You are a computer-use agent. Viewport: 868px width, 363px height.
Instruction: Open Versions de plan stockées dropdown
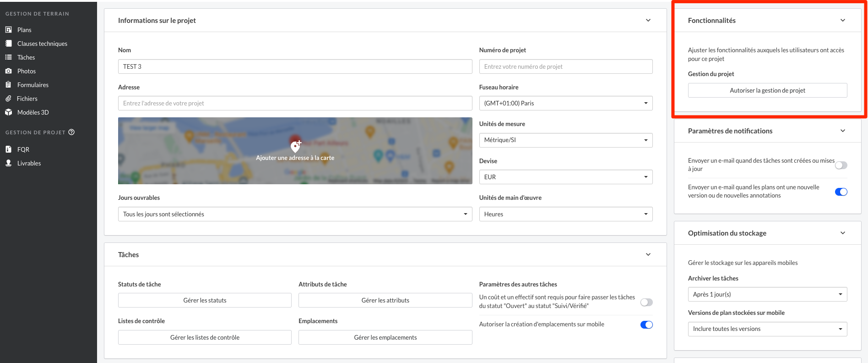(x=767, y=329)
